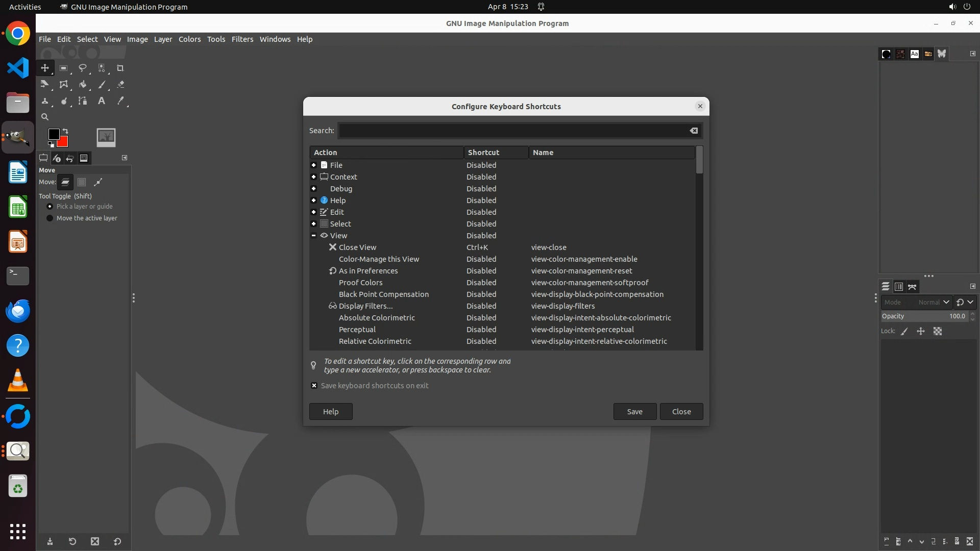Select the Crop tool
Viewport: 980px width, 551px height.
[x=120, y=68]
